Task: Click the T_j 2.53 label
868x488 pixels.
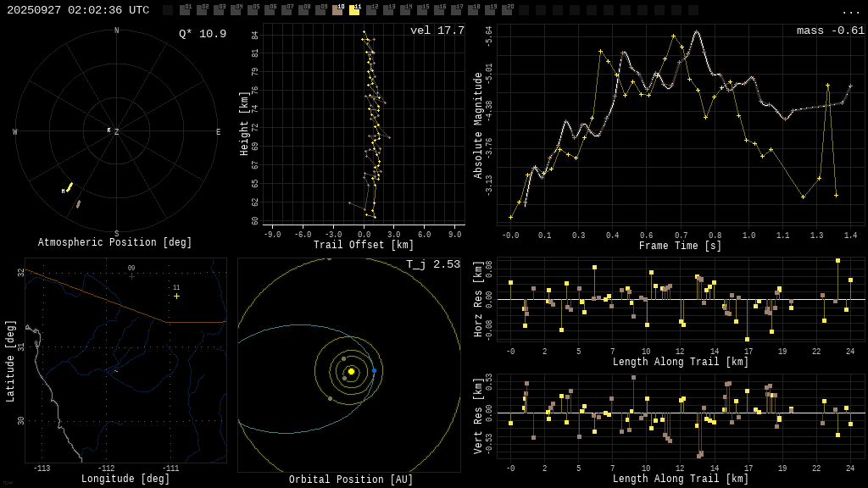Action: click(432, 264)
